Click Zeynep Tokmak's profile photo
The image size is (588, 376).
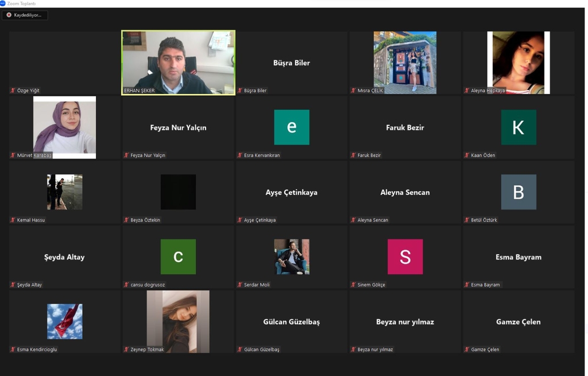(x=178, y=321)
